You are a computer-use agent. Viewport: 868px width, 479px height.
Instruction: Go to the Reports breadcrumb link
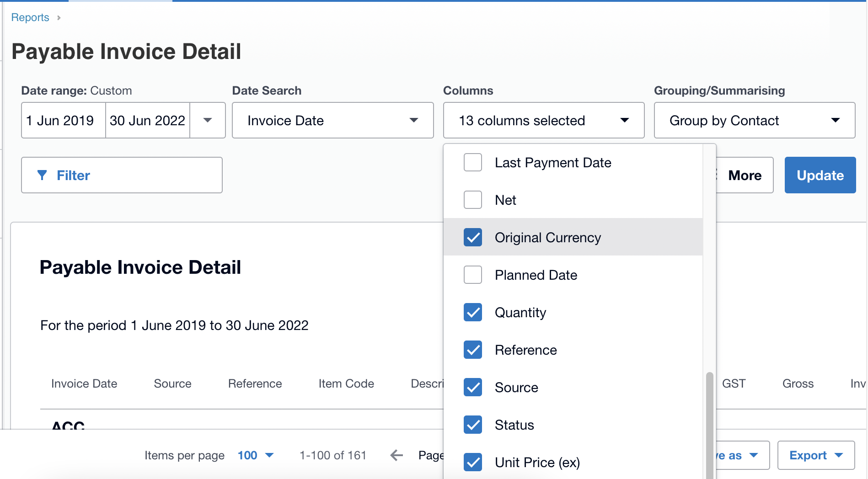pos(30,17)
